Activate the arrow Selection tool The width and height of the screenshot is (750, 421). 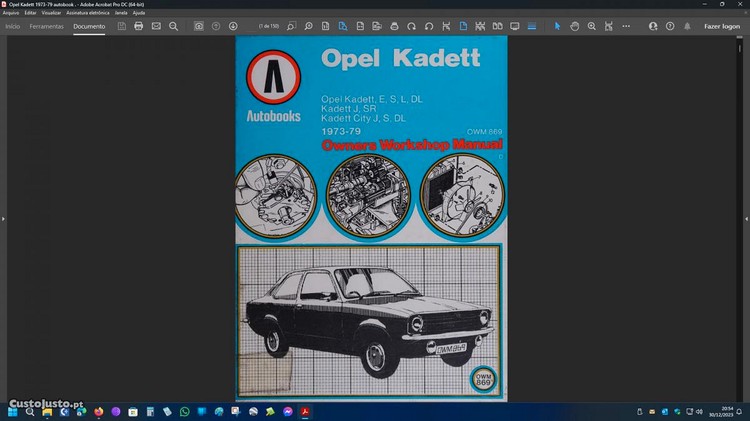[558, 26]
